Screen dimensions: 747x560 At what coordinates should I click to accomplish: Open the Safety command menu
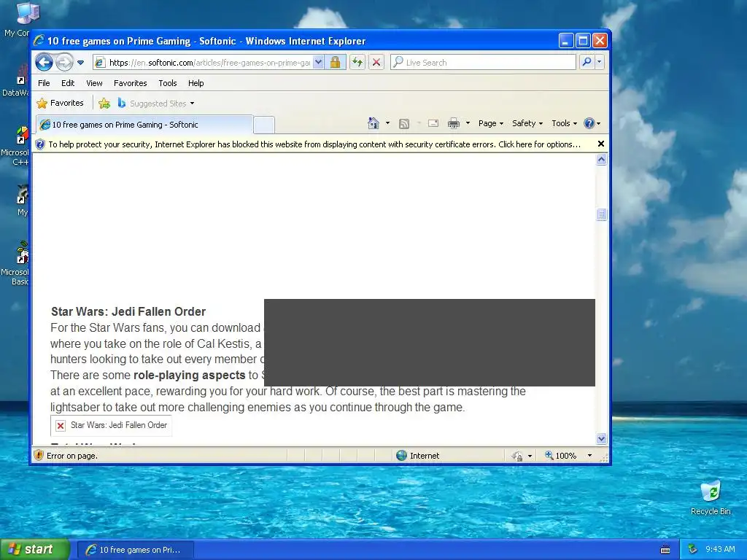[x=527, y=123]
